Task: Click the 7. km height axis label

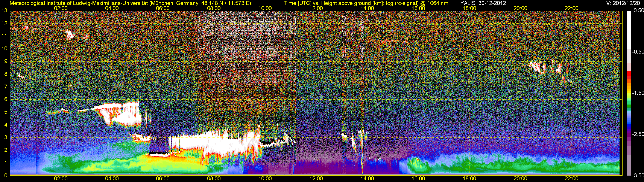Action: point(6,87)
